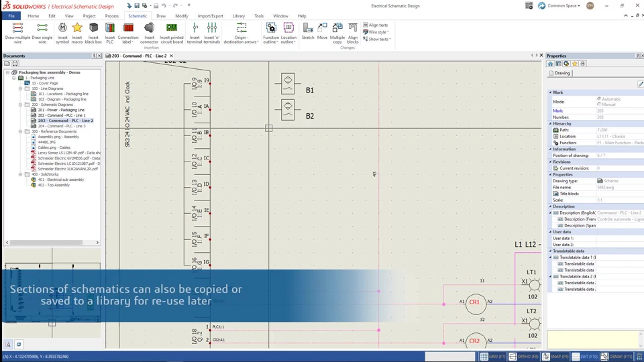Open Cables.png - Cables reference document
Screen dimensions: 644x362
pos(54,147)
